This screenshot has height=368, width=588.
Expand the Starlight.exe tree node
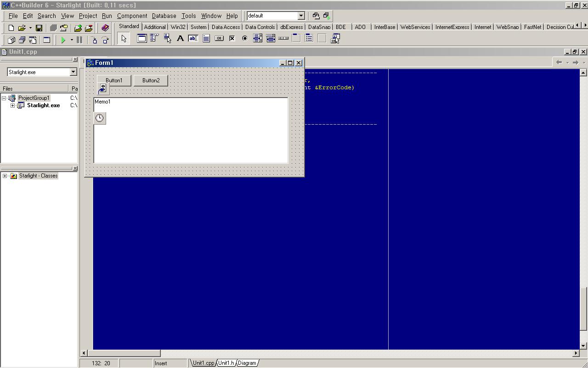pos(12,105)
